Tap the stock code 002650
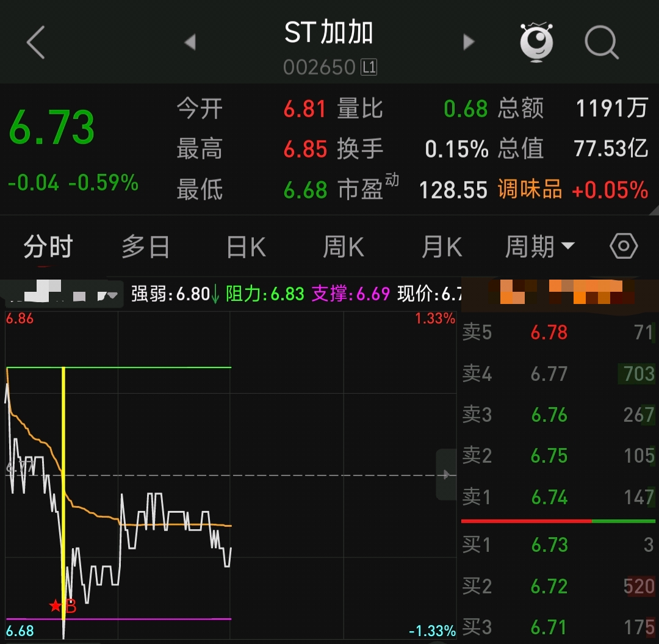 click(319, 67)
